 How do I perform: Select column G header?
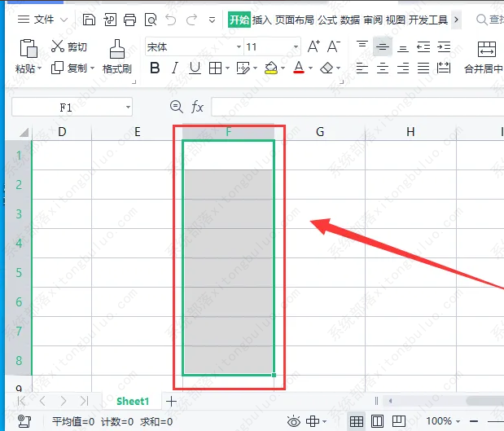click(x=320, y=132)
